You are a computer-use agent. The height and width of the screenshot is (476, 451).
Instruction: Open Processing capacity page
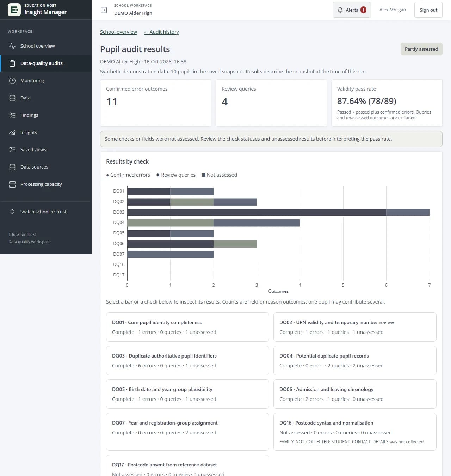pyautogui.click(x=46, y=184)
